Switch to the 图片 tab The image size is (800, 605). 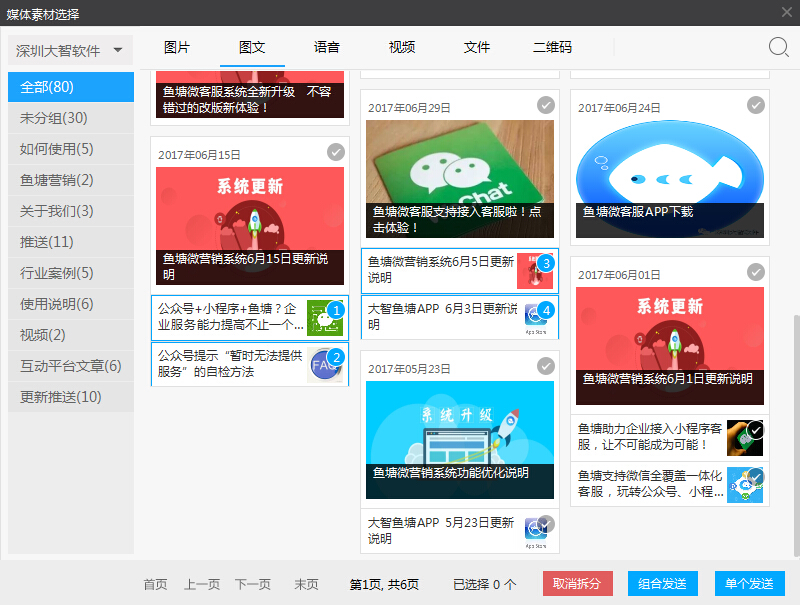tap(177, 47)
